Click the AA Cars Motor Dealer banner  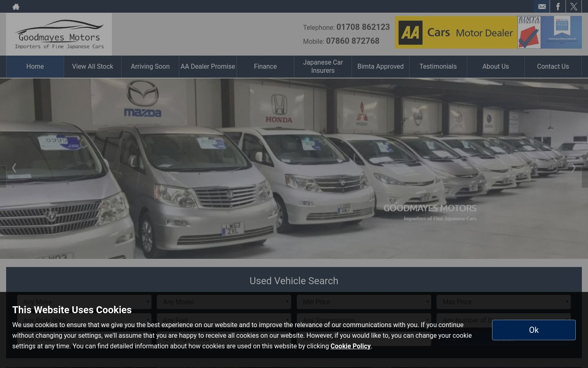[456, 32]
